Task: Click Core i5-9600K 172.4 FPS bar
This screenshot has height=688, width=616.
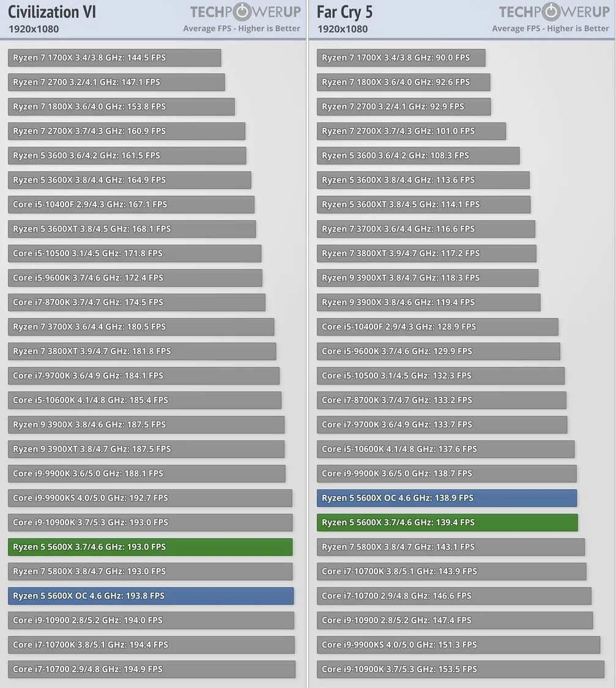Action: (x=135, y=278)
